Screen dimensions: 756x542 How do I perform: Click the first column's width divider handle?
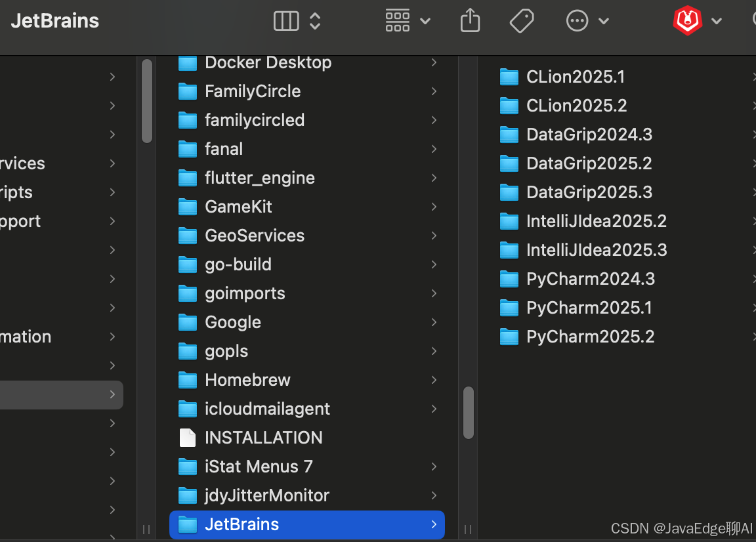(x=146, y=530)
